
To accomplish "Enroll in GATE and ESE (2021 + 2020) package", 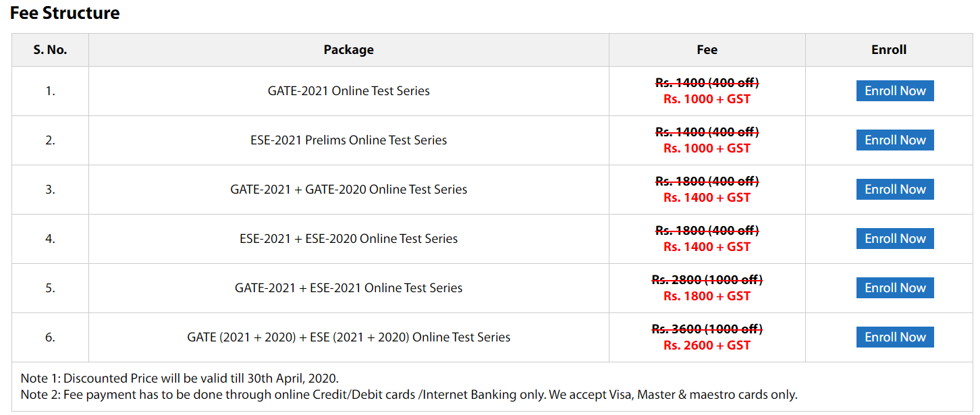I will (895, 337).
